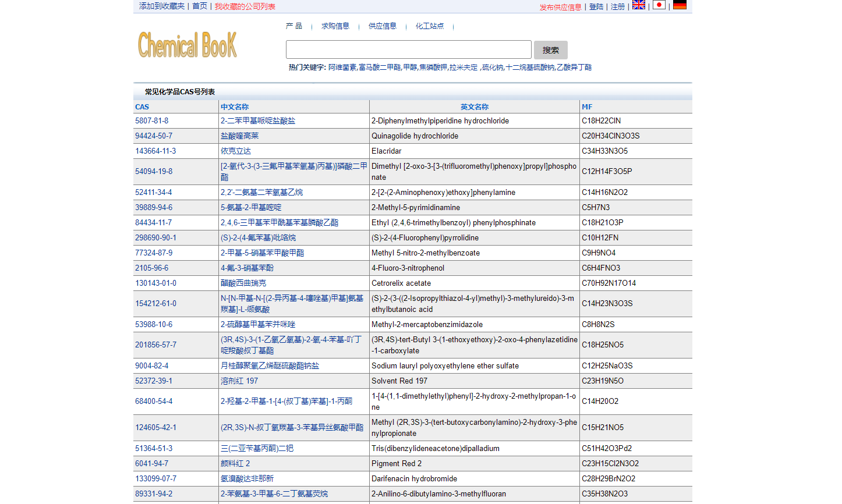Screen dimensions: 842x504
Task: Select hot keyword 硫化钠
Action: [493, 68]
